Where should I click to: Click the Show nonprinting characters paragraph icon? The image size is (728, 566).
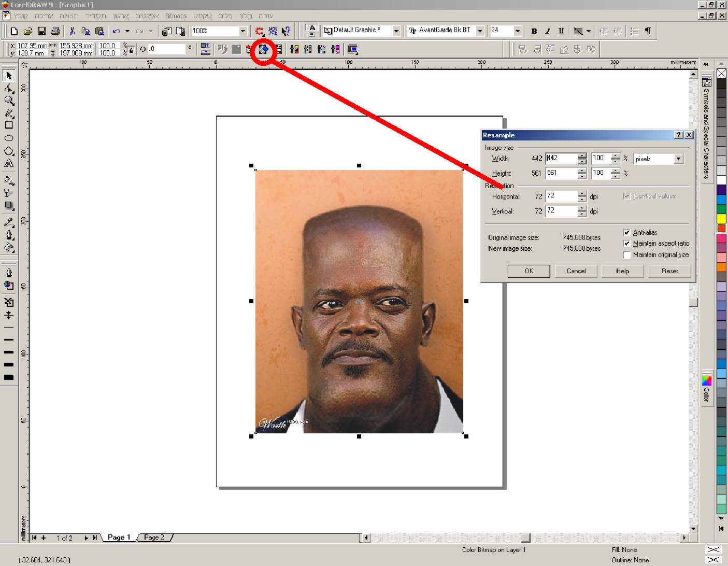pyautogui.click(x=648, y=31)
